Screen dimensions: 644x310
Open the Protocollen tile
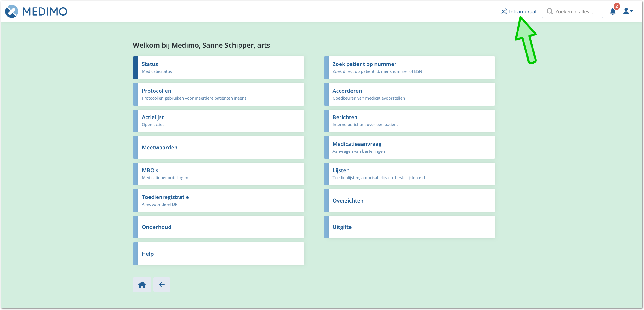coord(218,94)
